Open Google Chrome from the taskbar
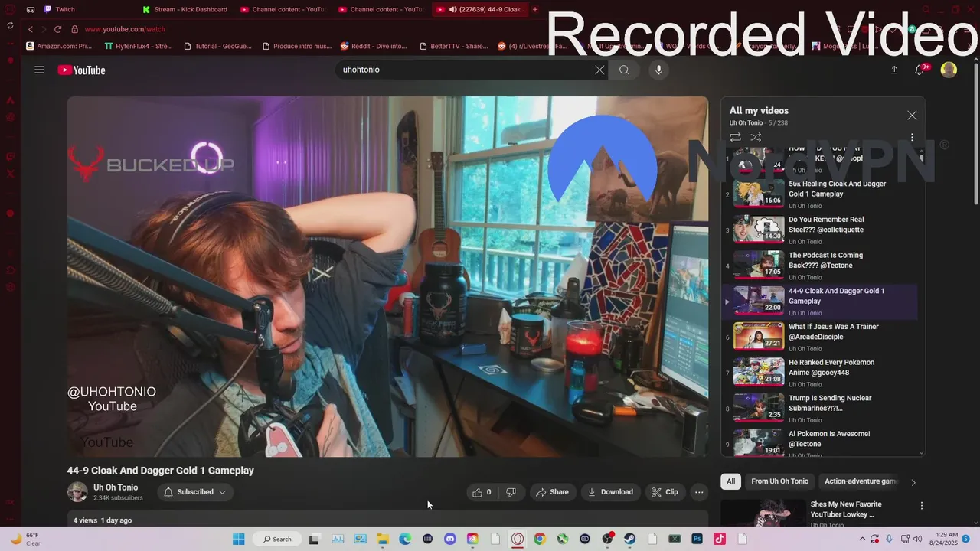Image resolution: width=980 pixels, height=551 pixels. 540,539
